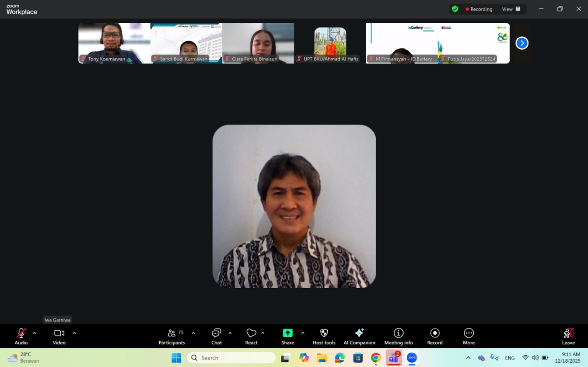
Task: Click the Leave meeting button
Action: click(x=568, y=336)
